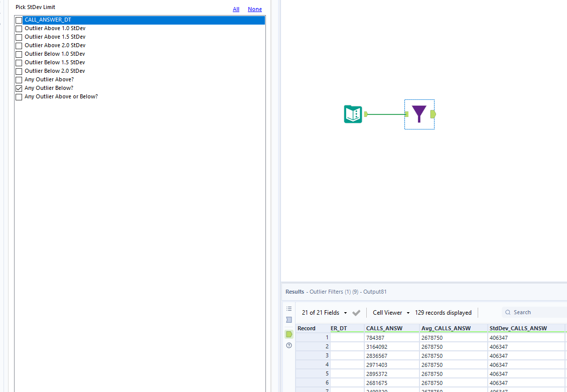Click the apply checkmark beside the Fields dropdown
567x392 pixels.
356,312
